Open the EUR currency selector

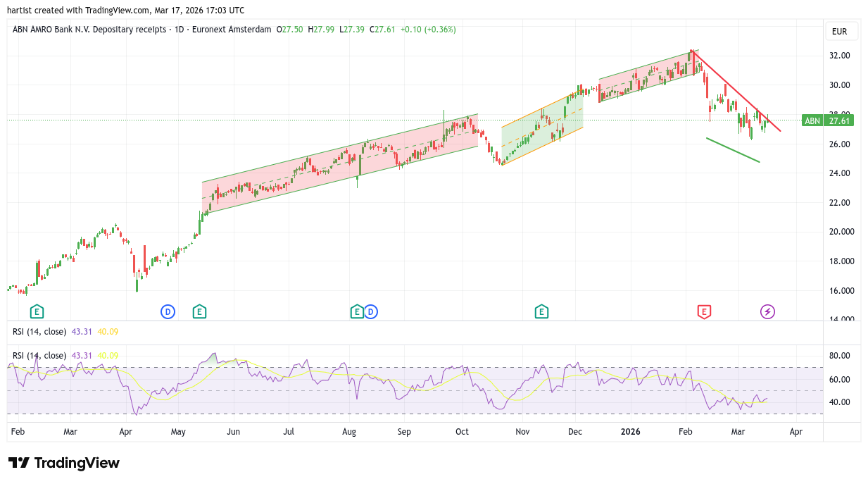click(x=839, y=32)
